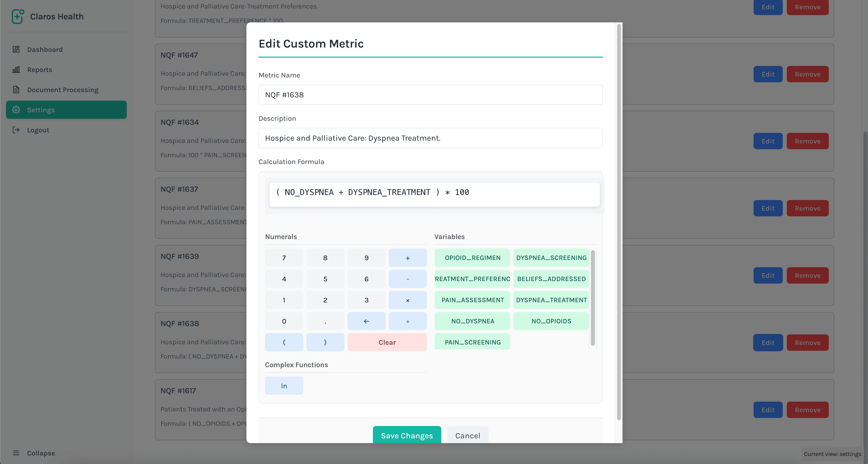Insert an opening parenthesis
The image size is (868, 464).
pos(284,342)
